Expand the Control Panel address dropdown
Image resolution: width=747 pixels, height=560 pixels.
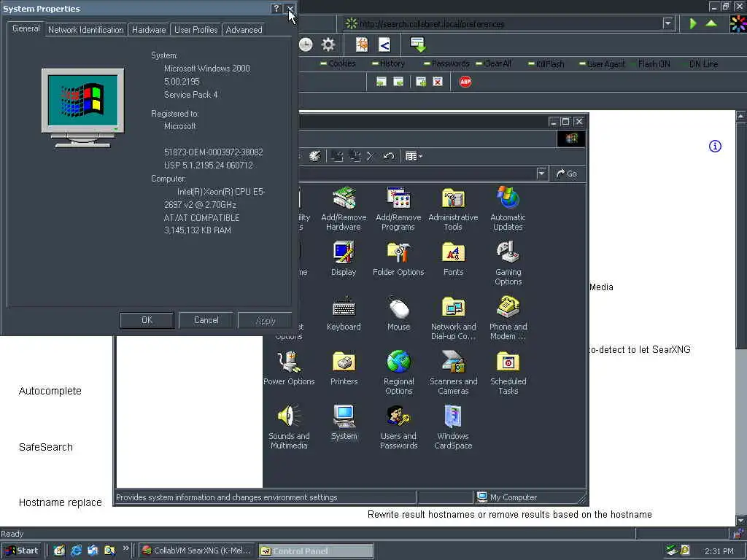click(542, 174)
